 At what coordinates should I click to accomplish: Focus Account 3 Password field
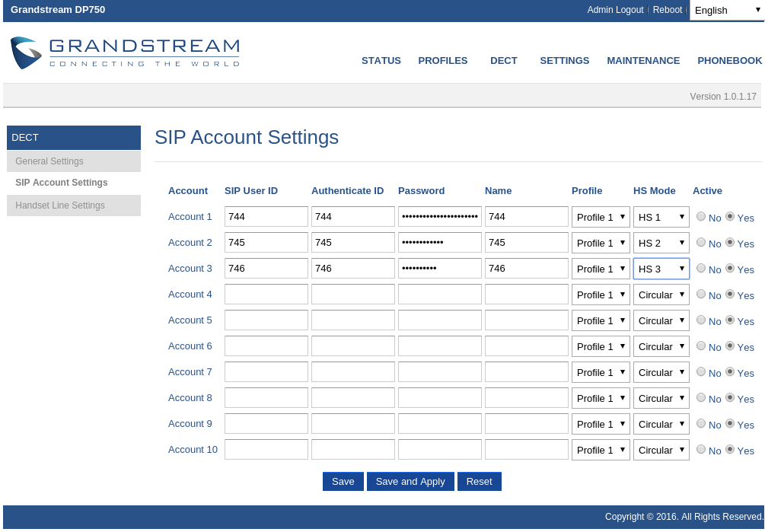pos(439,268)
